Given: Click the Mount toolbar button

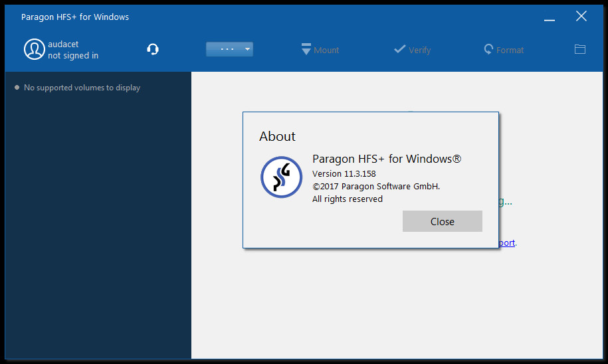Looking at the screenshot, I should (320, 50).
